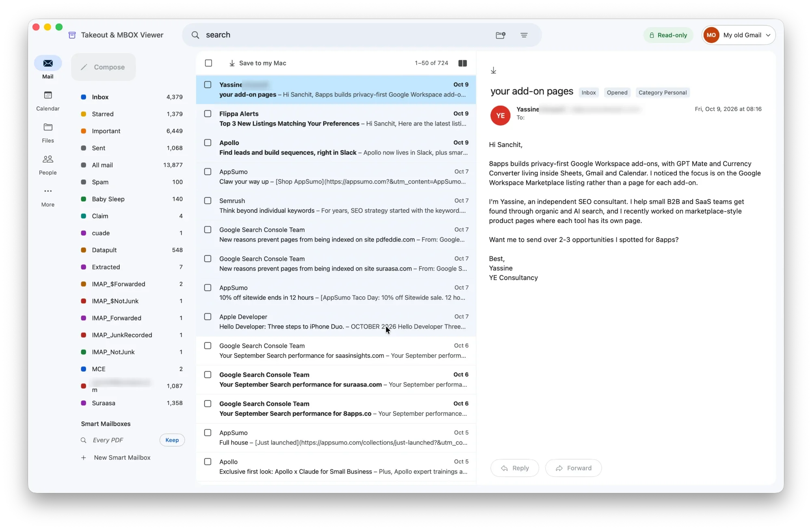Open the Semrush email about keywords
This screenshot has height=530, width=812.
coord(336,206)
